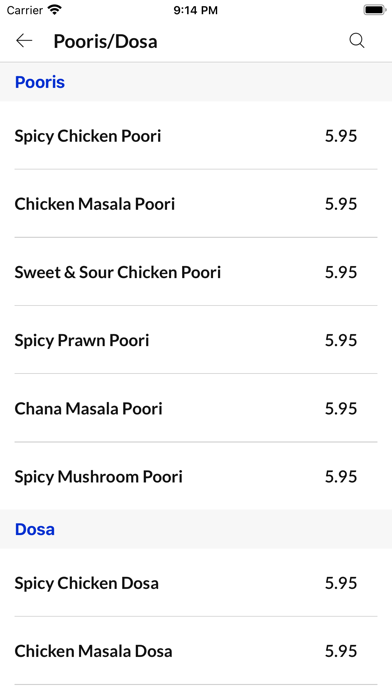Tap the Pooris/Dosa page title

105,41
